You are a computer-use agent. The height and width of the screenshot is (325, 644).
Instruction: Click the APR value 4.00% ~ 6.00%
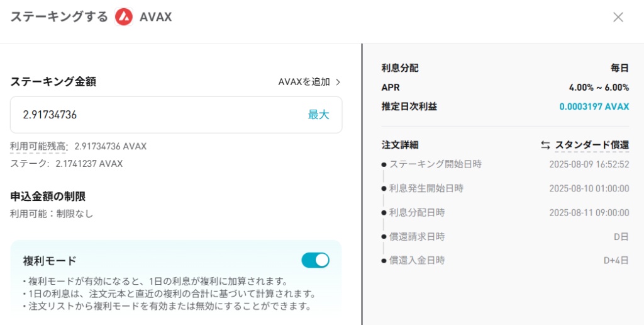599,88
